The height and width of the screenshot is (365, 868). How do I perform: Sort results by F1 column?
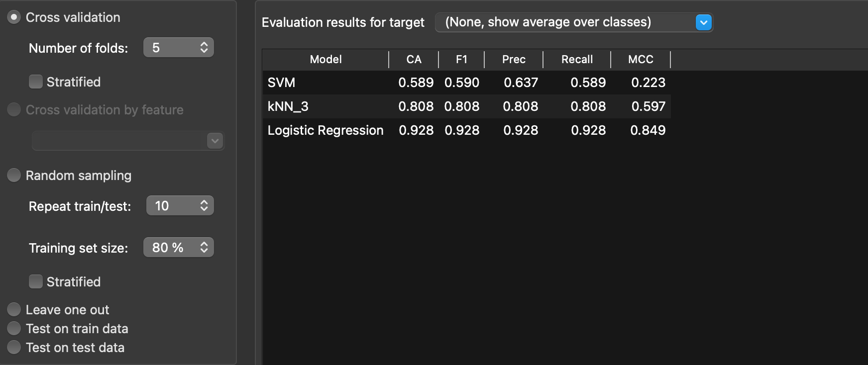[461, 59]
